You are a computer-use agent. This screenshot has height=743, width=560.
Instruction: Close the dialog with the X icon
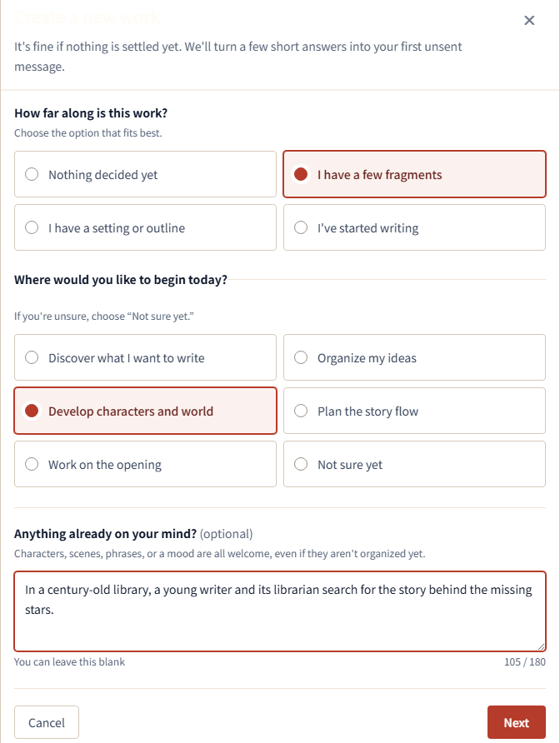[x=529, y=20]
